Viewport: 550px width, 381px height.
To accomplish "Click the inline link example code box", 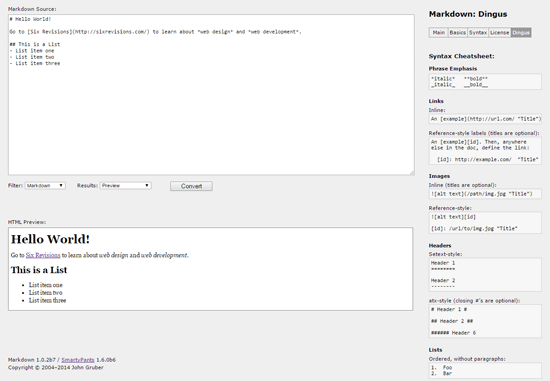I will coord(485,119).
